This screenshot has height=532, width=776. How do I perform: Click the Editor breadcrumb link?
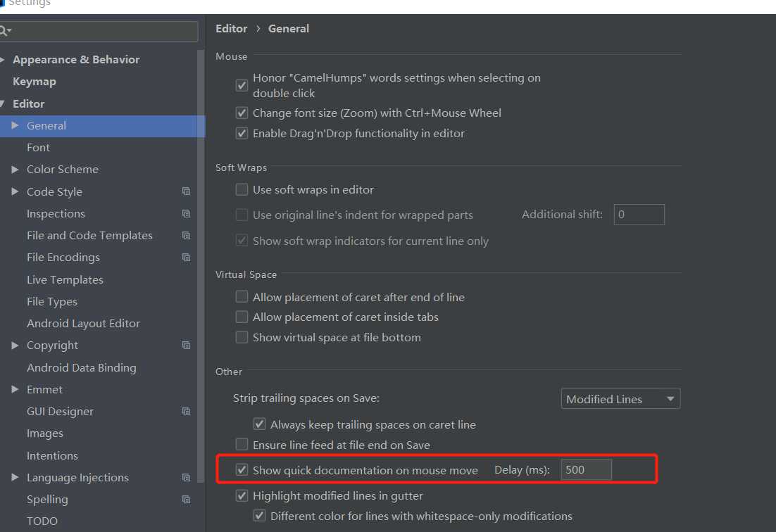[231, 29]
